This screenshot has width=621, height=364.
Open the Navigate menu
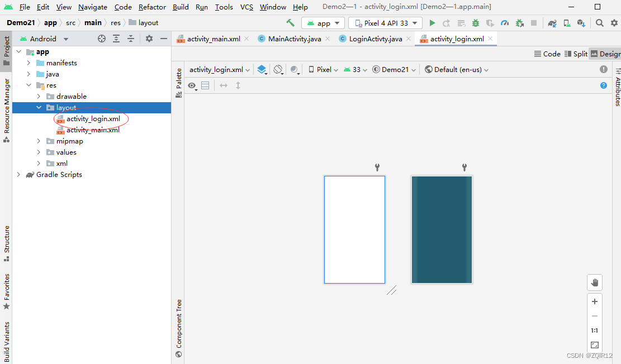tap(93, 7)
